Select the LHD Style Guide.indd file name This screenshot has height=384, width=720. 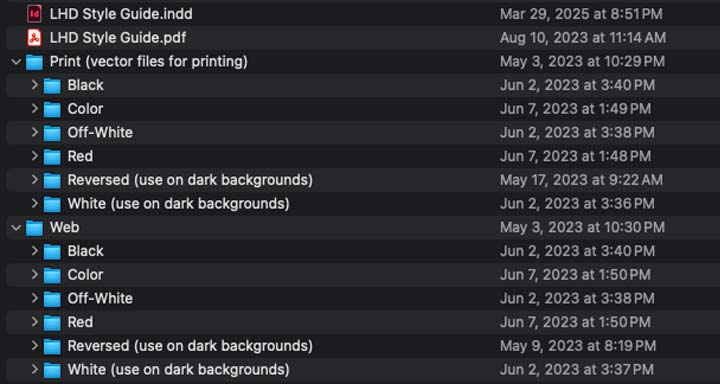click(x=121, y=14)
